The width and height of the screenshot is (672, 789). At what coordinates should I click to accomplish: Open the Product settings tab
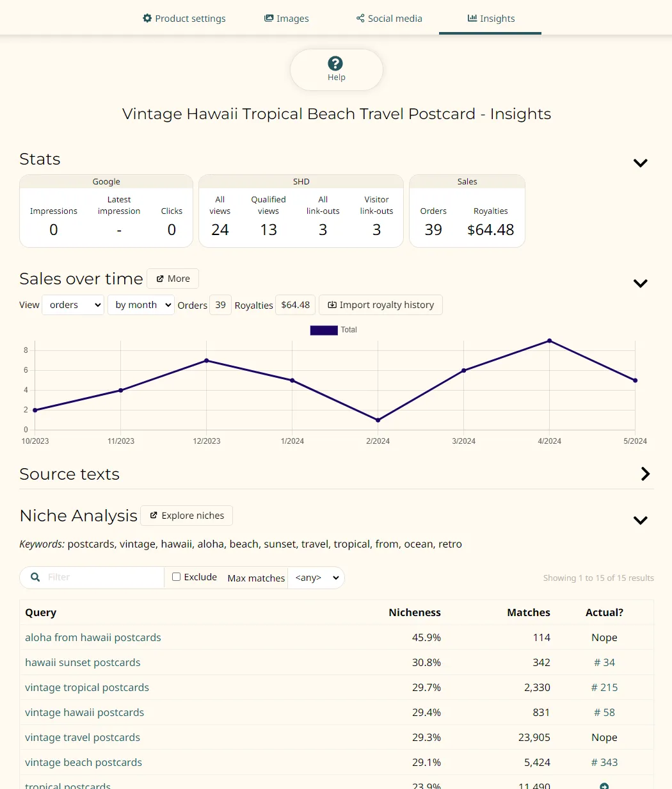(x=184, y=19)
